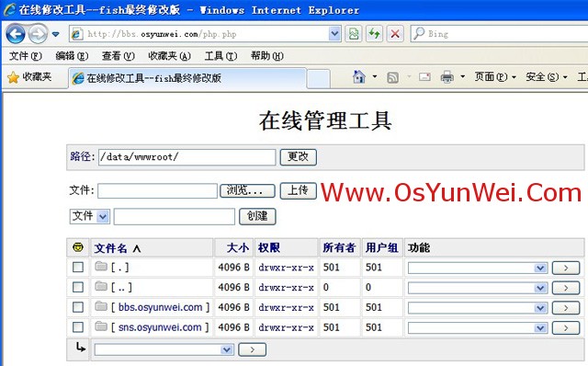Click the 上传 upload button

click(298, 190)
